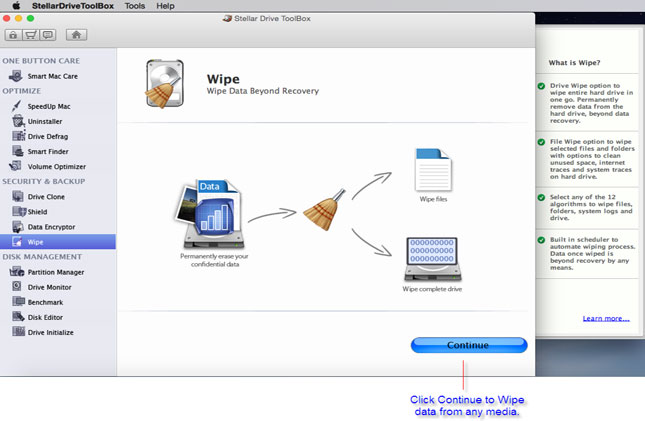Select the Data Encryptor label
The width and height of the screenshot is (645, 421).
(x=51, y=227)
